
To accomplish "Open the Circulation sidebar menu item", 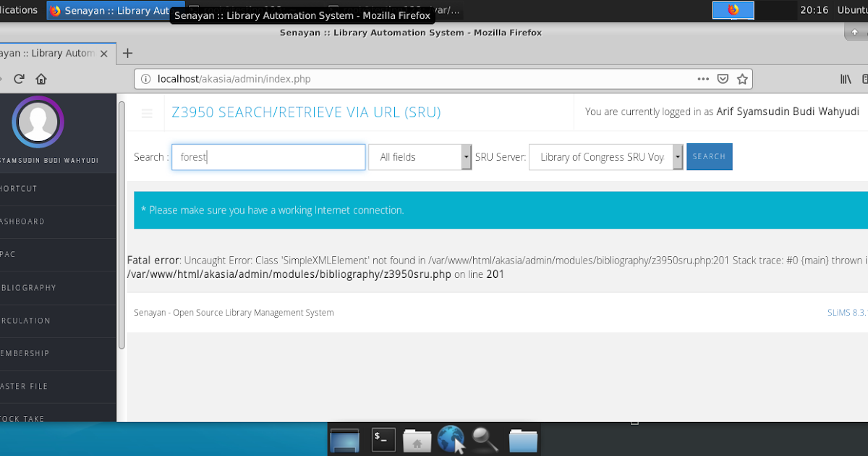I will click(58, 321).
